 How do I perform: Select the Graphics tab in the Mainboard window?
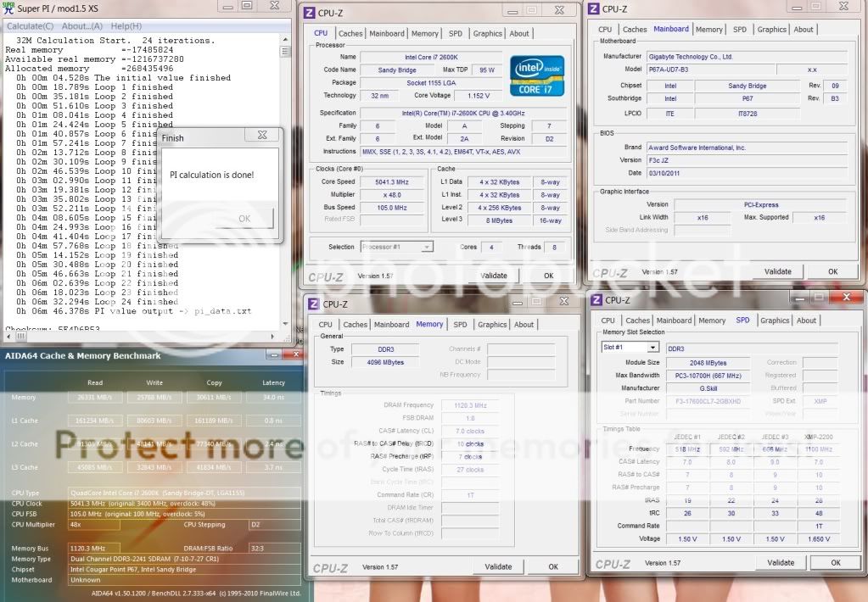(771, 30)
